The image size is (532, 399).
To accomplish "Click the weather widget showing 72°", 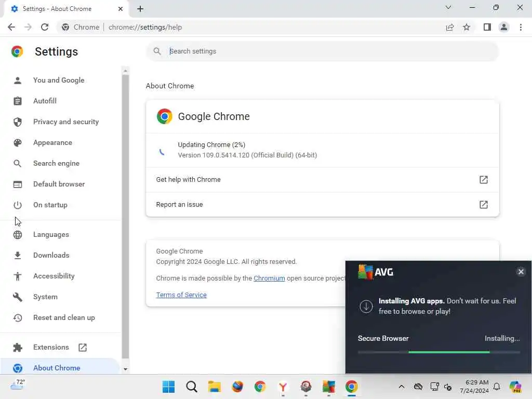I will pyautogui.click(x=18, y=385).
